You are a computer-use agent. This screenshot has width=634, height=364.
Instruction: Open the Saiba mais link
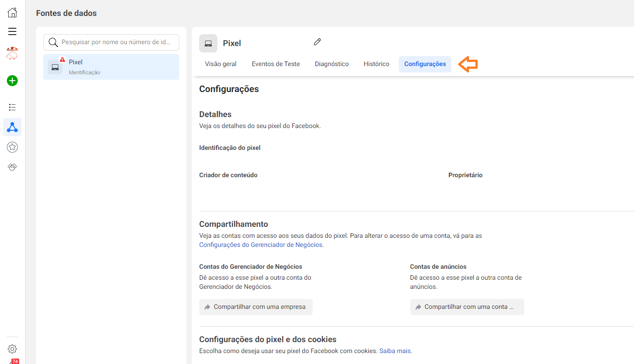pos(395,351)
